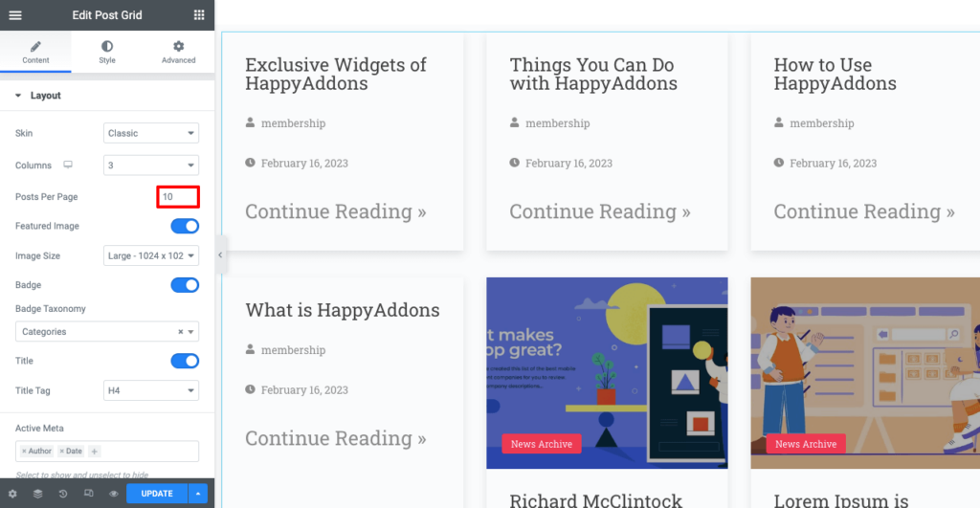
Task: Open responsive mode icon
Action: [x=88, y=494]
